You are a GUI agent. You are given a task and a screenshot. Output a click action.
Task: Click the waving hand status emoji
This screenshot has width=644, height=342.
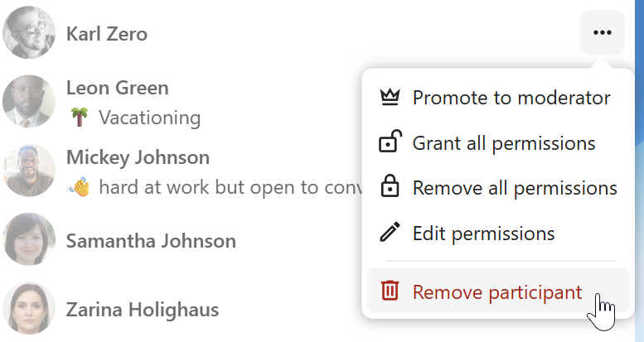click(80, 187)
